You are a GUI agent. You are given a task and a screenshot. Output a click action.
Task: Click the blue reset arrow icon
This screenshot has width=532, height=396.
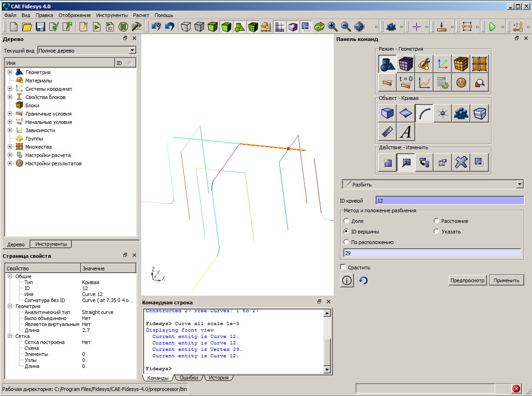coord(364,280)
